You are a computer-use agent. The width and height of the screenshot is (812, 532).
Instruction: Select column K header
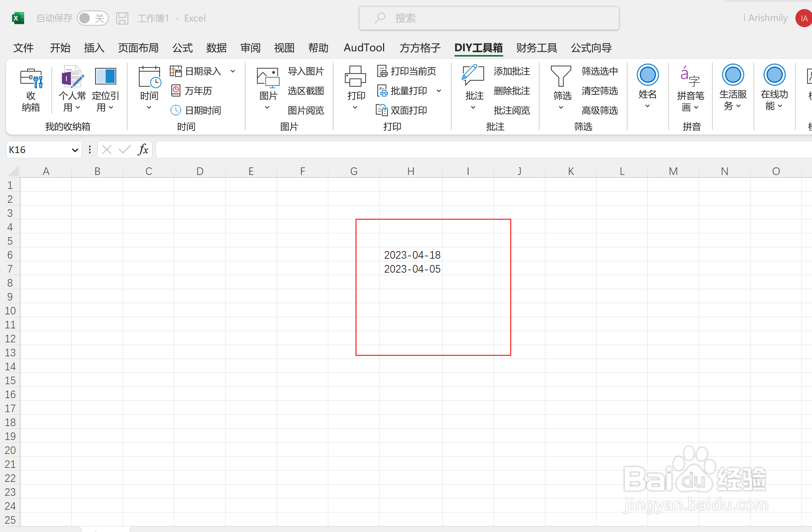(x=571, y=171)
